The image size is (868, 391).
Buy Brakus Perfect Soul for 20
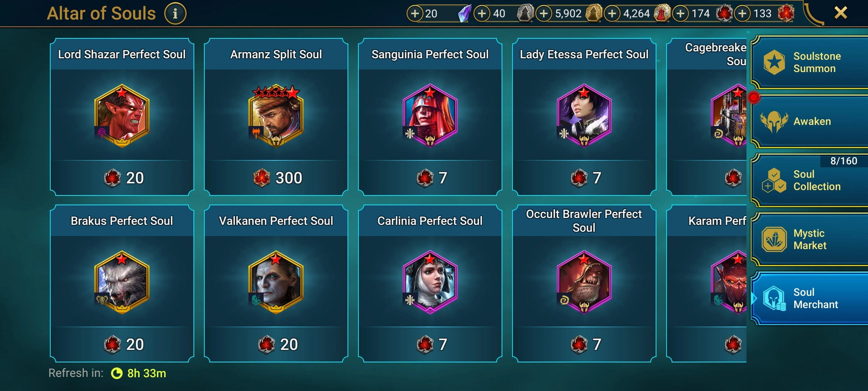(x=123, y=344)
